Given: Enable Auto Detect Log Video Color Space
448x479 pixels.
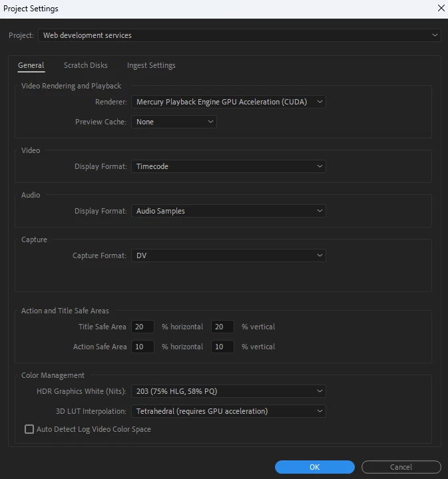Looking at the screenshot, I should coord(29,429).
